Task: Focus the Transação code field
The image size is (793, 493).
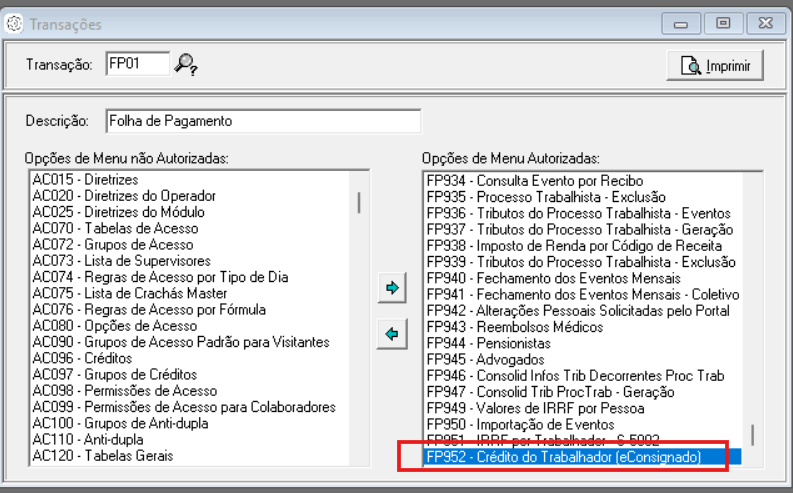Action: [138, 64]
